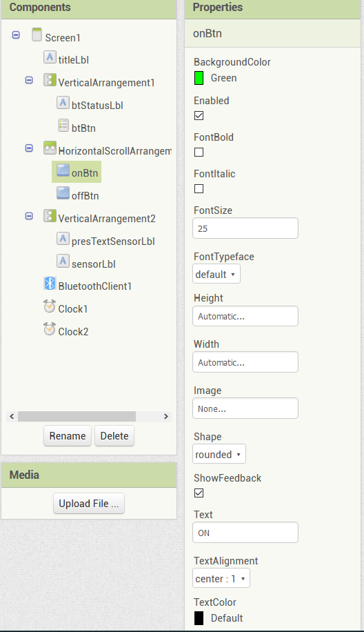Image resolution: width=364 pixels, height=632 pixels.
Task: Open the Shape dropdown set to rounded
Action: (219, 454)
